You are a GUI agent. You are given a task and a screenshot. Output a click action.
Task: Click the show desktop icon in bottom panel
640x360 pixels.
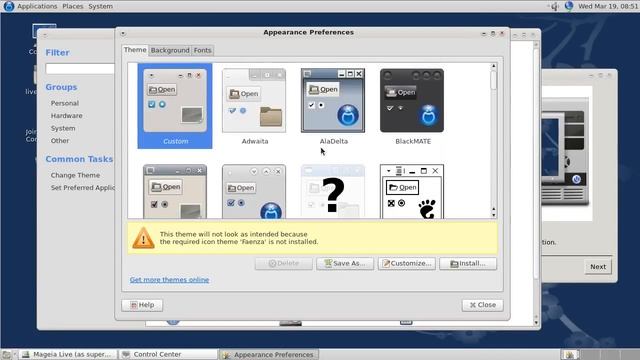click(x=6, y=354)
